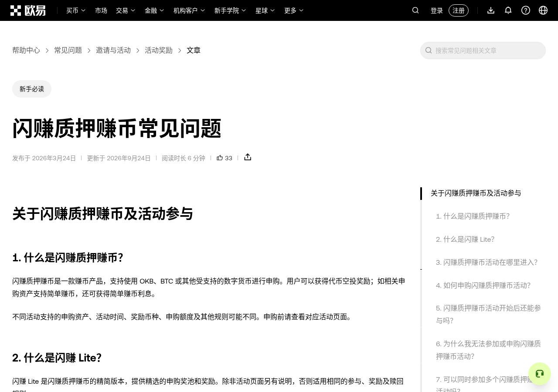Open the customer support chat bubble
The width and height of the screenshot is (558, 392).
point(540,374)
